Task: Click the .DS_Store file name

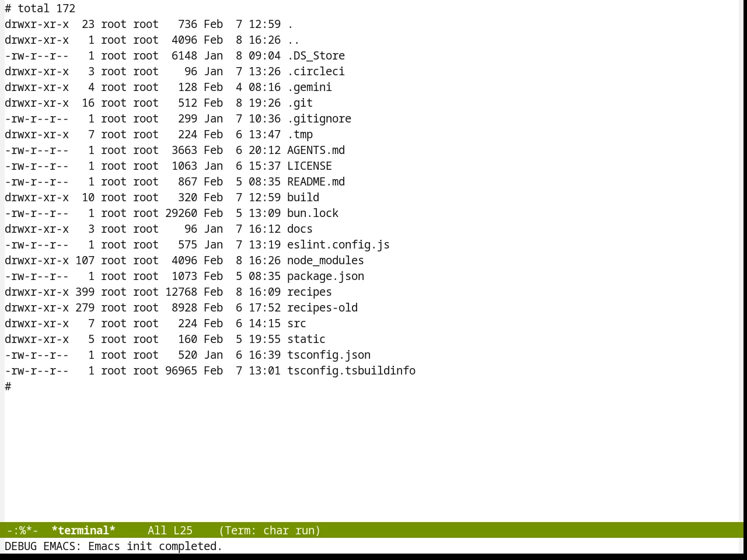Action: pyautogui.click(x=316, y=55)
